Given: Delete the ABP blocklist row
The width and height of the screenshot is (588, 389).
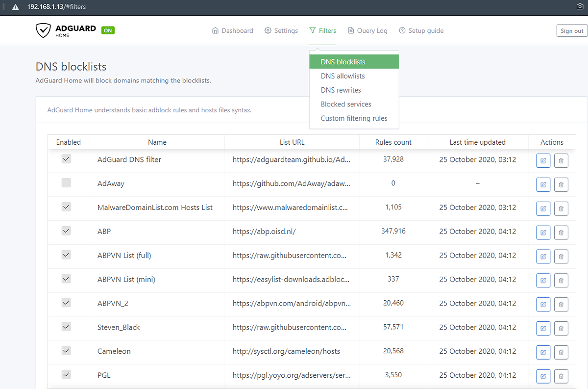Looking at the screenshot, I should tap(561, 233).
